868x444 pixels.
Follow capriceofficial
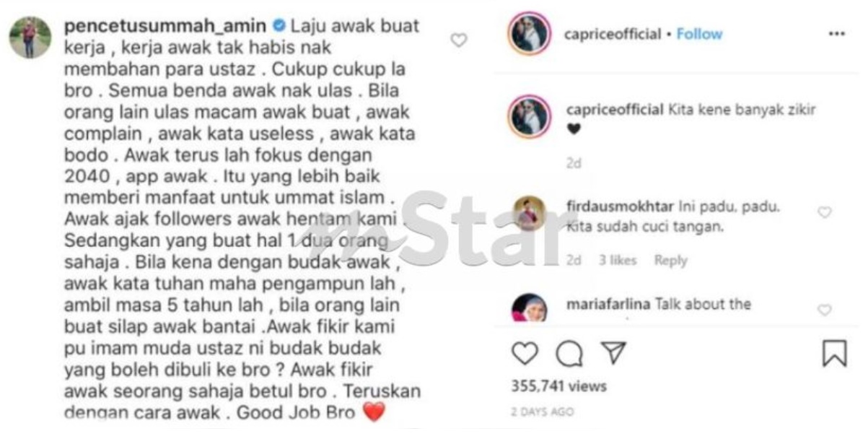click(699, 34)
